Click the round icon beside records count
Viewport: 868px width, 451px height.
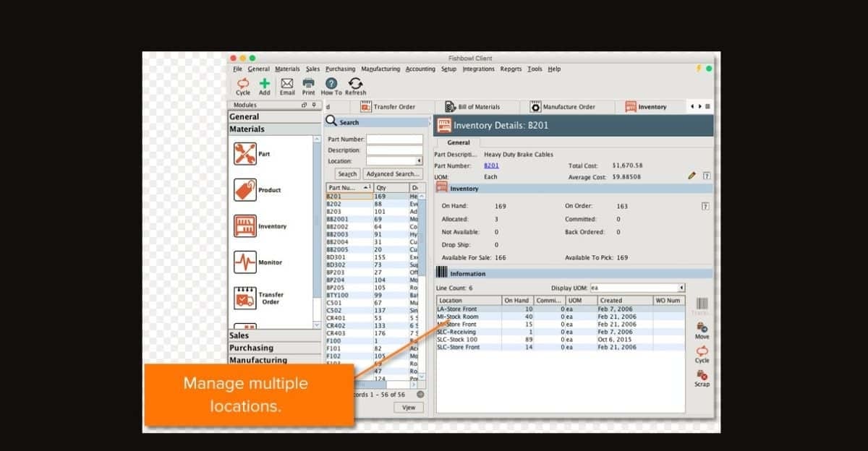point(420,394)
